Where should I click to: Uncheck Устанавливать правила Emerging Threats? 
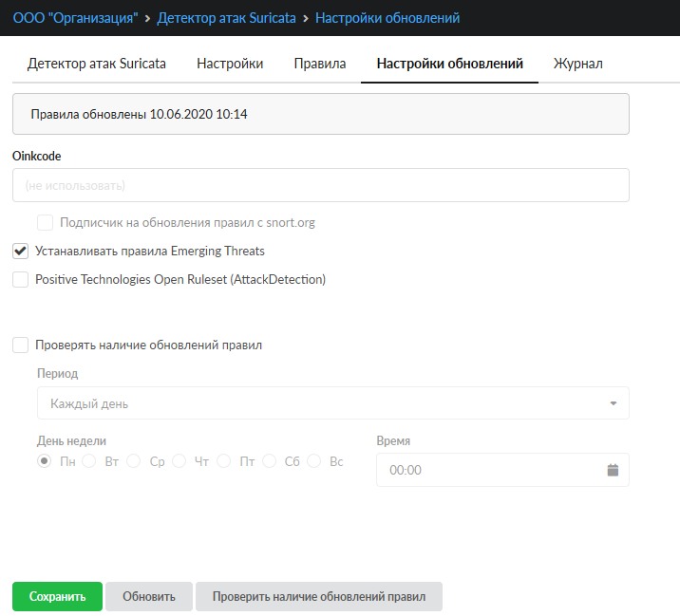click(x=20, y=251)
